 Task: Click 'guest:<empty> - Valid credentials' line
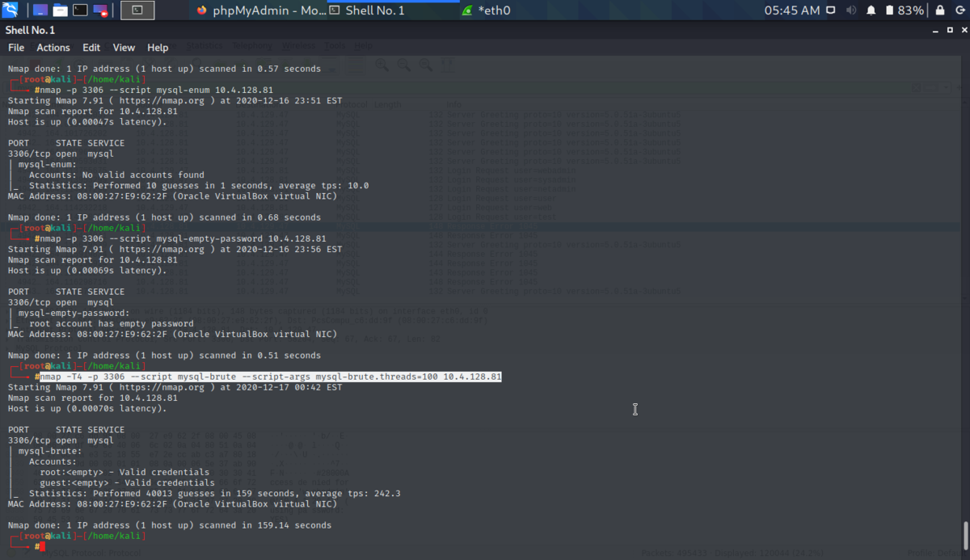[127, 482]
